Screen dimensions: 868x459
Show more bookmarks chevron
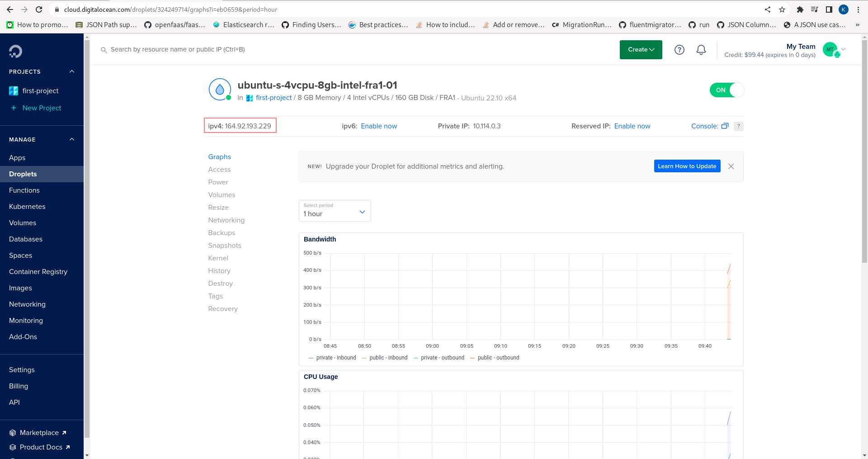tap(857, 25)
